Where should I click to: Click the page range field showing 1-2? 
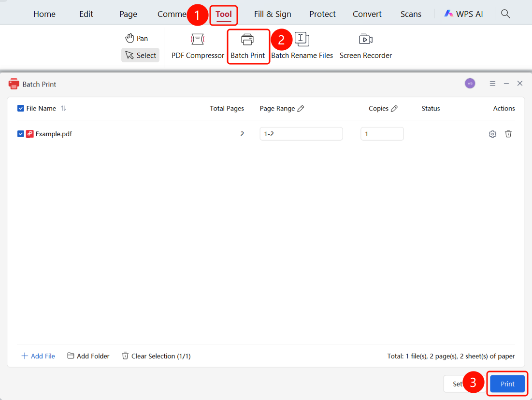[x=302, y=134]
